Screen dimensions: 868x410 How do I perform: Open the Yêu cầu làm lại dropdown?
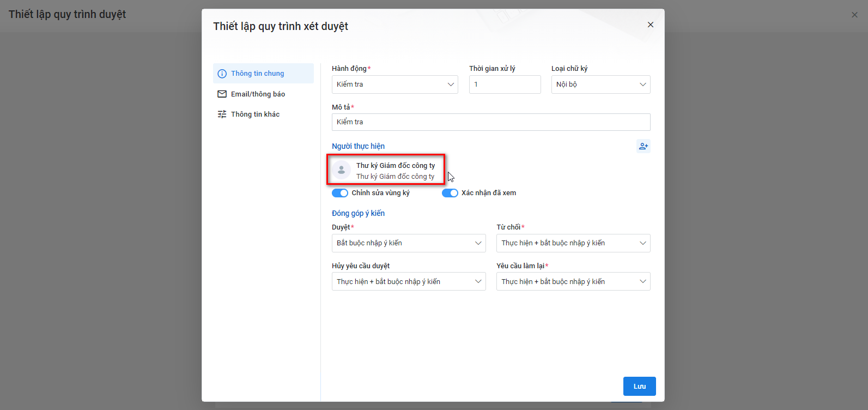pos(573,281)
